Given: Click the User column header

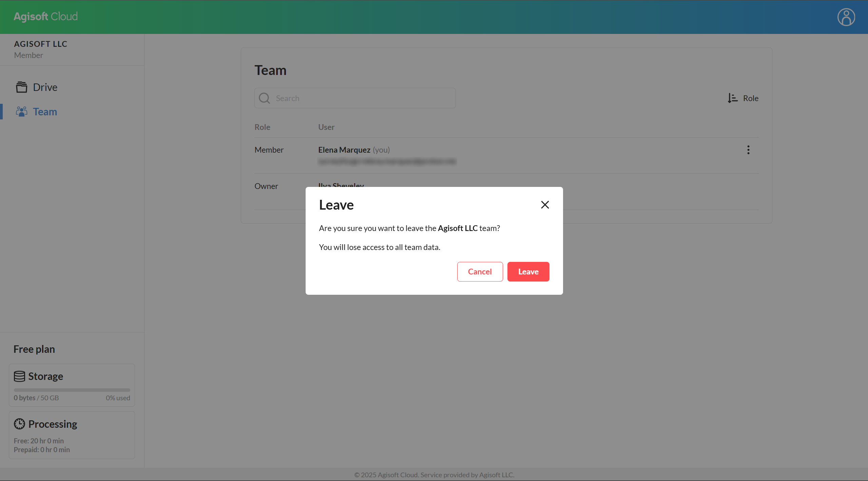Looking at the screenshot, I should 326,127.
